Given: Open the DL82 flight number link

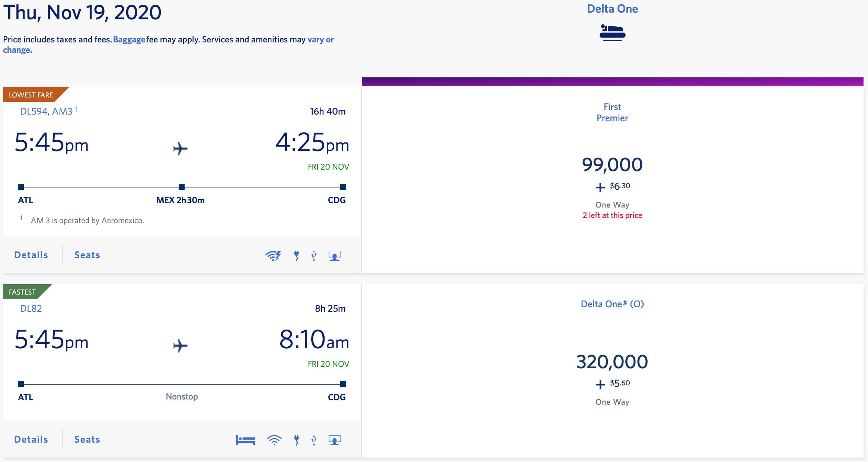Looking at the screenshot, I should (31, 309).
